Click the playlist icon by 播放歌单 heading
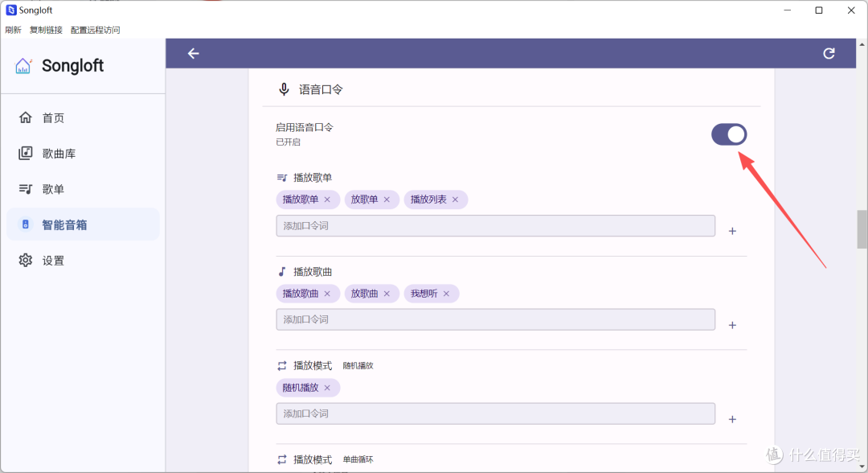This screenshot has height=473, width=868. pyautogui.click(x=282, y=178)
